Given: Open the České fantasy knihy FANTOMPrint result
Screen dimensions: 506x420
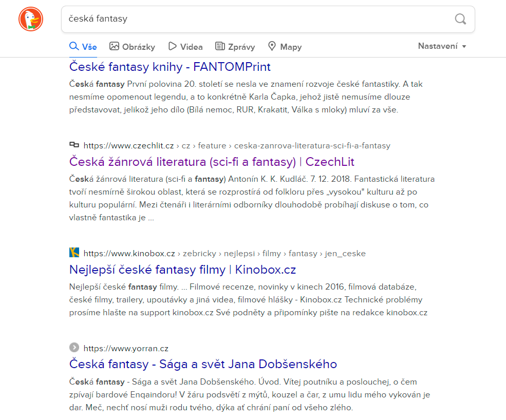Looking at the screenshot, I should tap(170, 67).
